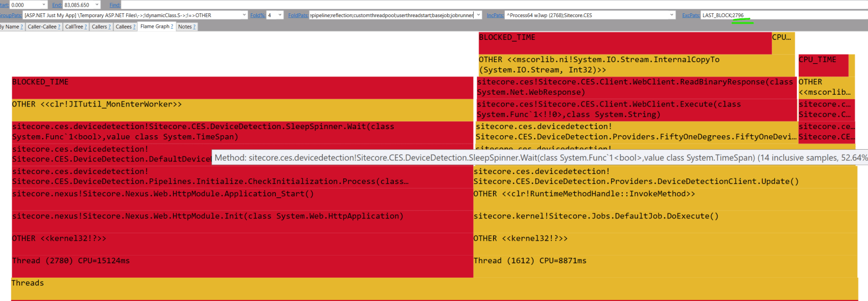This screenshot has width=868, height=301.
Task: Open the Notes tab
Action: (x=185, y=27)
